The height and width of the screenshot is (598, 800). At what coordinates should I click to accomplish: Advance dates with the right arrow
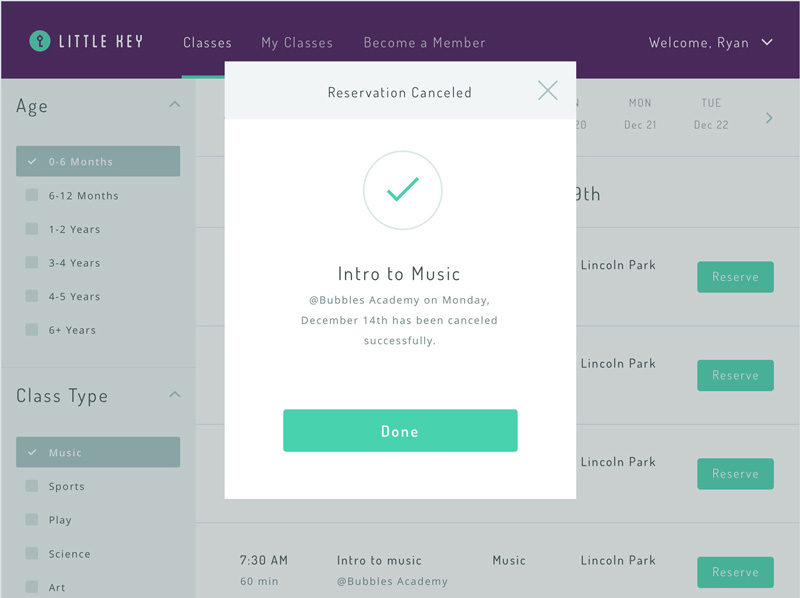point(769,118)
